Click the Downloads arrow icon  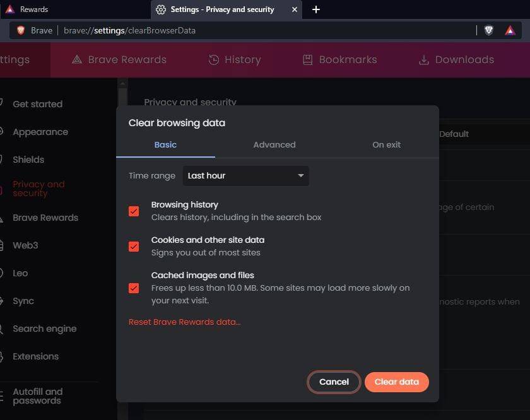pos(424,60)
